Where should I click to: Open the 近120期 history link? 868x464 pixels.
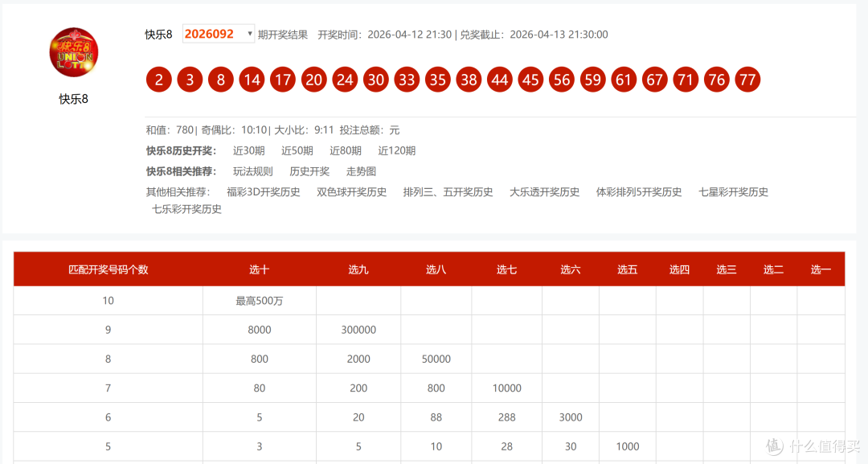(x=397, y=150)
